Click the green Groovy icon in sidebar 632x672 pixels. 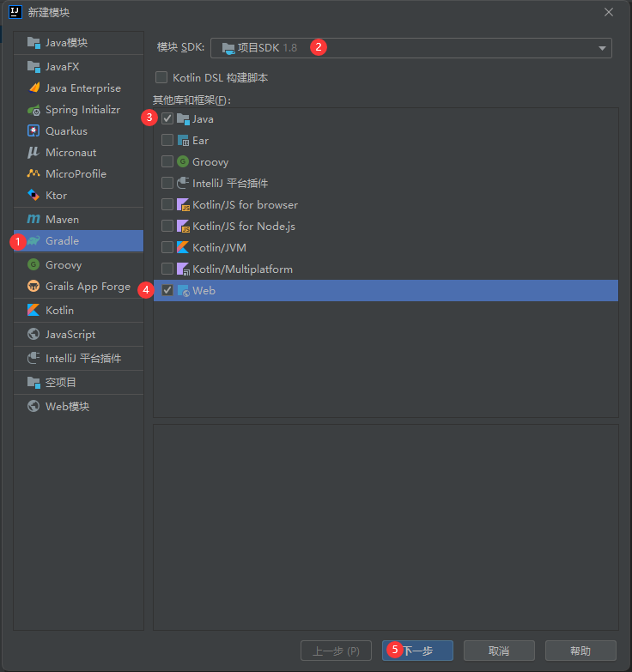coord(33,264)
